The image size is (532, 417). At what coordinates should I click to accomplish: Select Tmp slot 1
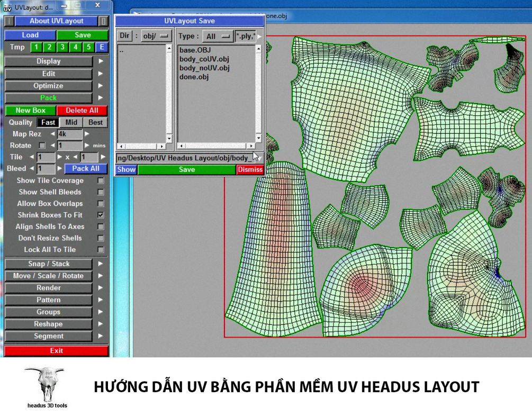point(35,47)
